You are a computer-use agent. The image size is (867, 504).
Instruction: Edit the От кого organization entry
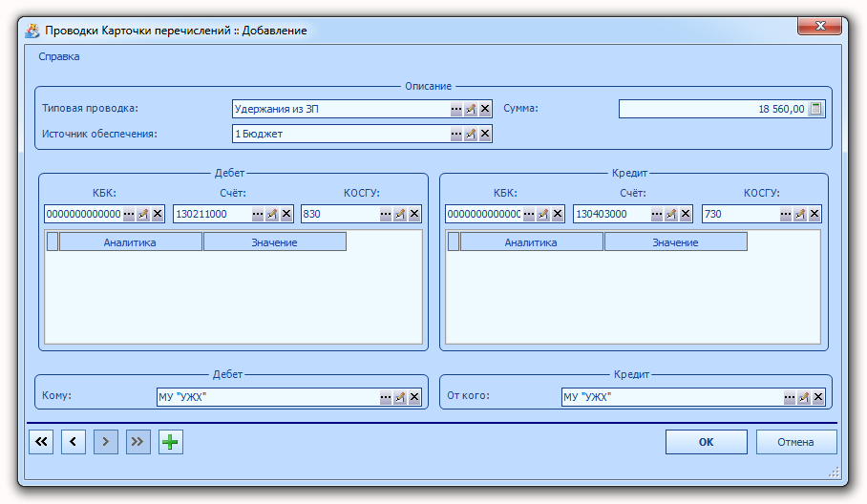point(804,397)
